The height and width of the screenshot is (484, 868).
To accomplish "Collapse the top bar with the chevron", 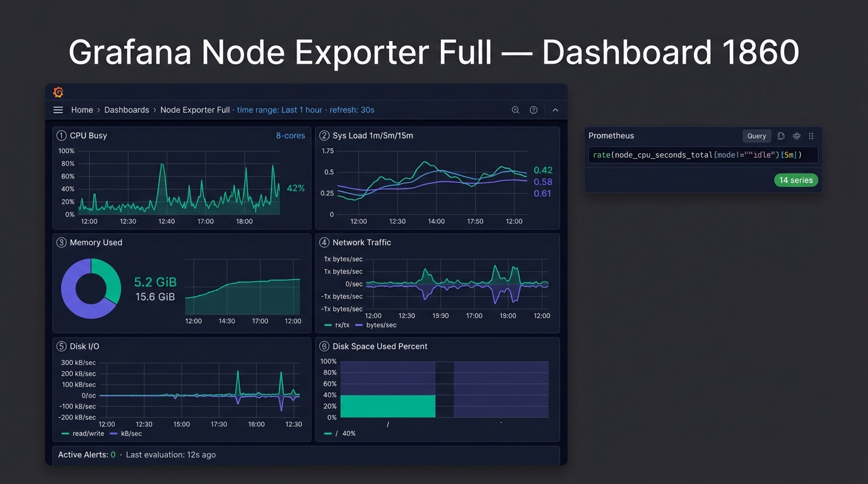I will [x=555, y=110].
